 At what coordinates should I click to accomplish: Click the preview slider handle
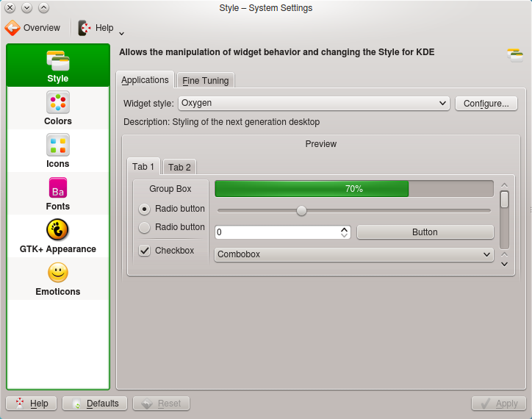coord(301,211)
